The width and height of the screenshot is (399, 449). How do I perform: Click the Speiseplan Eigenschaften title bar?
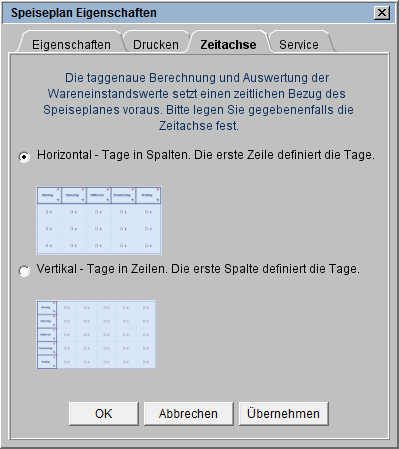(188, 13)
